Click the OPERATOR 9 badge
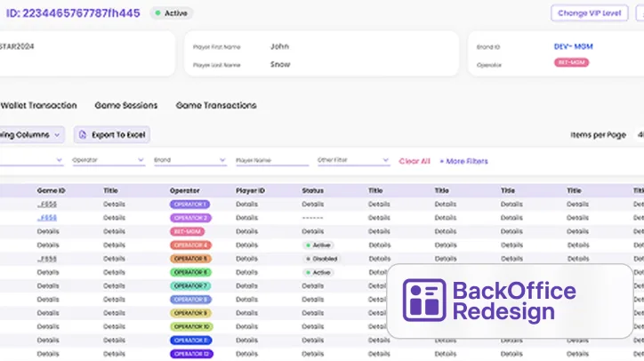 (190, 313)
